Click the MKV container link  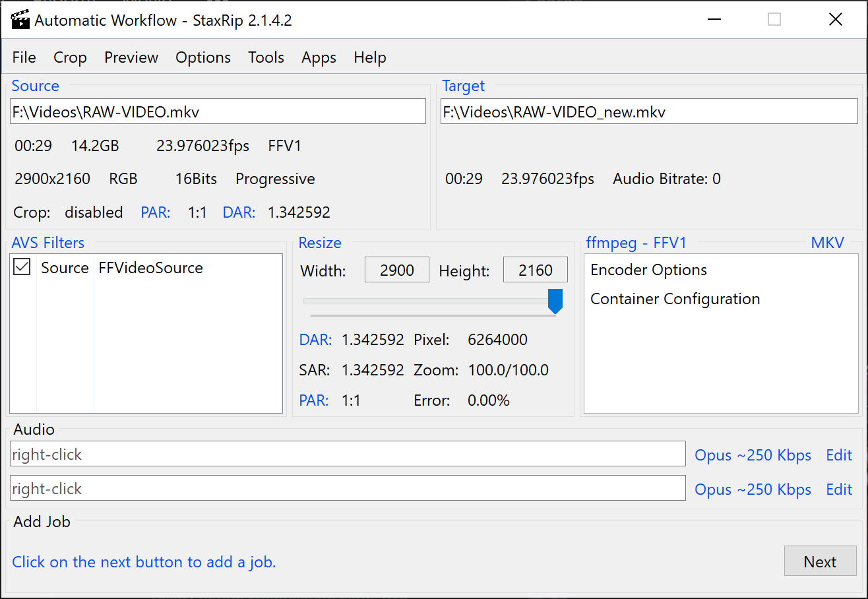click(827, 243)
